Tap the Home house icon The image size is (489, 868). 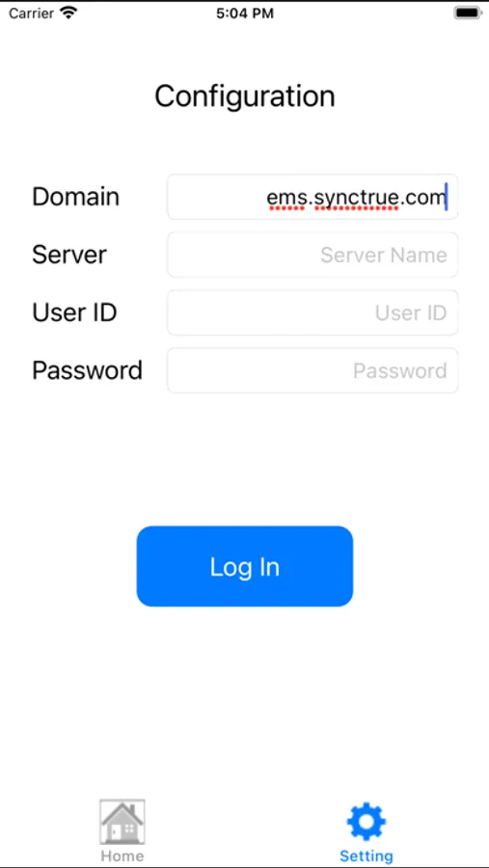(122, 821)
